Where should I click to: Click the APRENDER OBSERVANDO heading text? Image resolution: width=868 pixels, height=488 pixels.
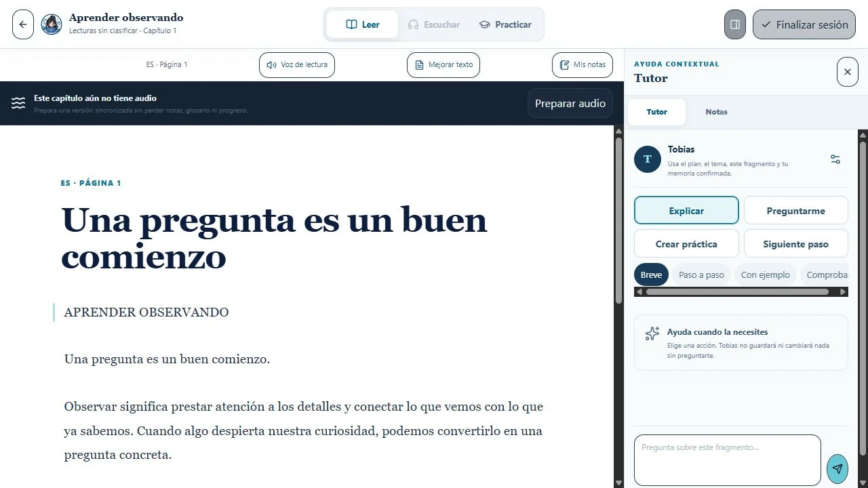coord(146,312)
